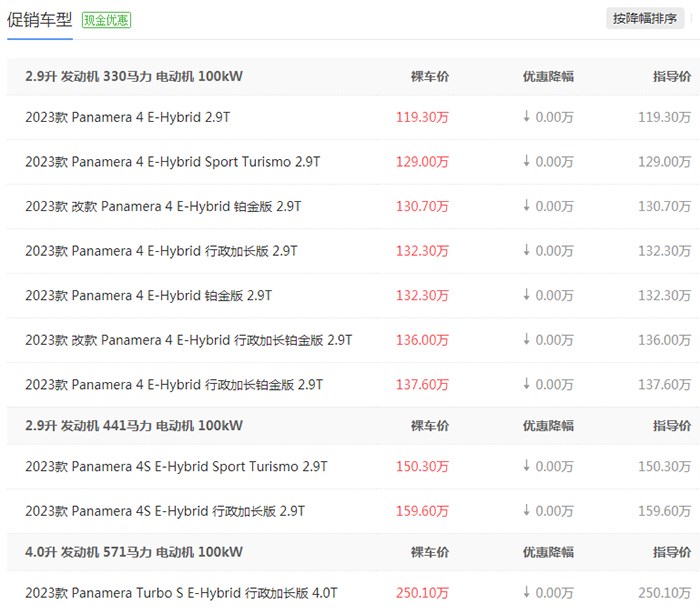Click the 按降幅排序 sort button
This screenshot has width=700, height=614.
645,19
